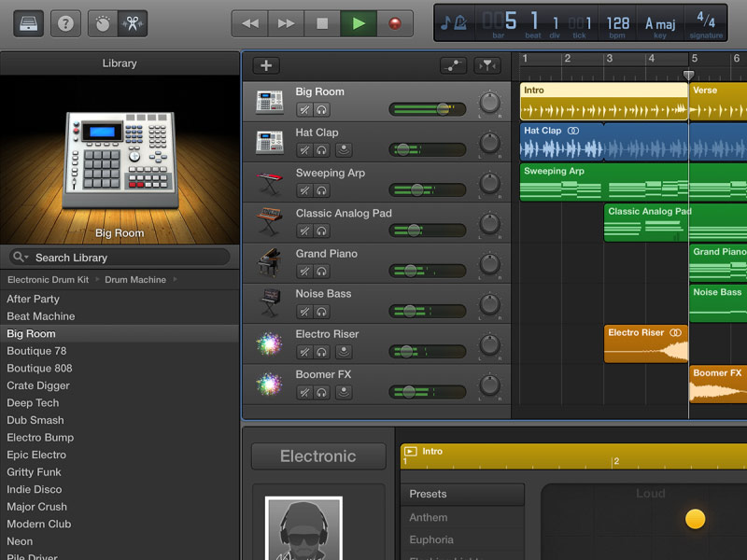Open the 4/4 time signature popup

[x=706, y=24]
